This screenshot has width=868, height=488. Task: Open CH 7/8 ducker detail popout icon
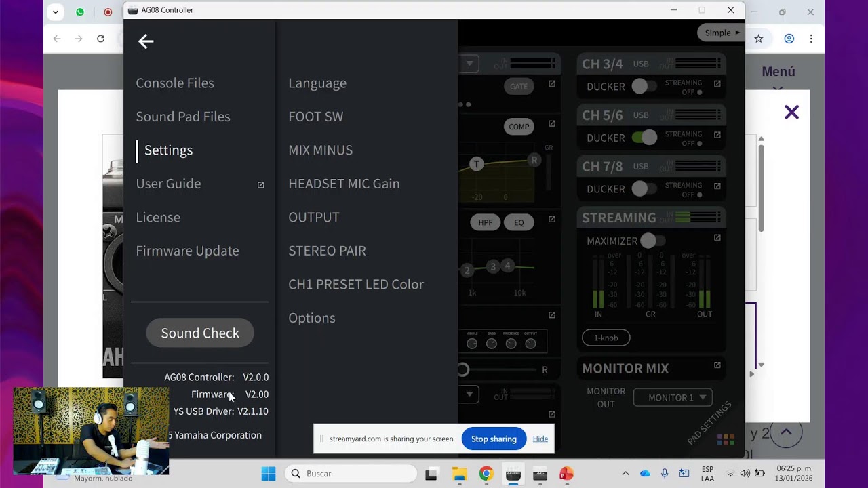pyautogui.click(x=717, y=186)
